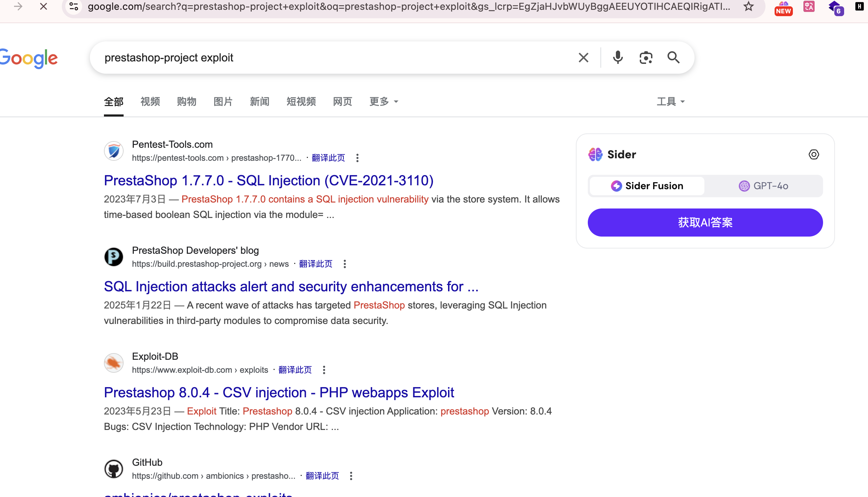Screen dimensions: 868x497
Task: Stop page loading with the X button
Action: [x=44, y=6]
